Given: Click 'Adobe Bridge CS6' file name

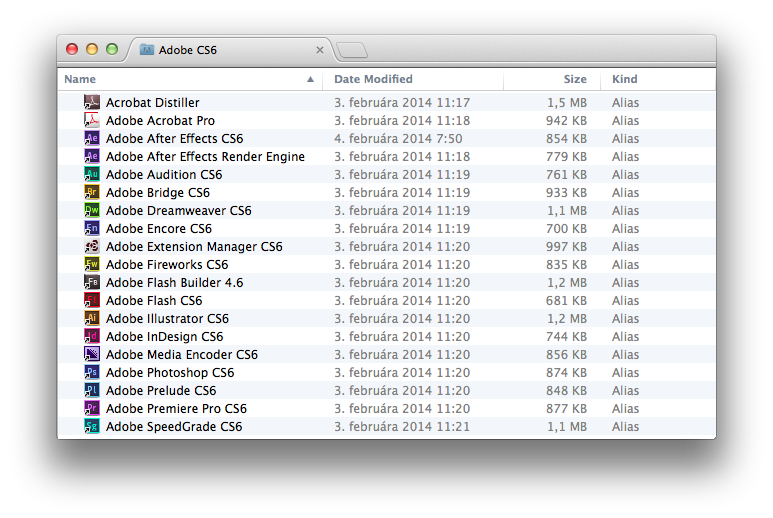Looking at the screenshot, I should click(x=158, y=192).
